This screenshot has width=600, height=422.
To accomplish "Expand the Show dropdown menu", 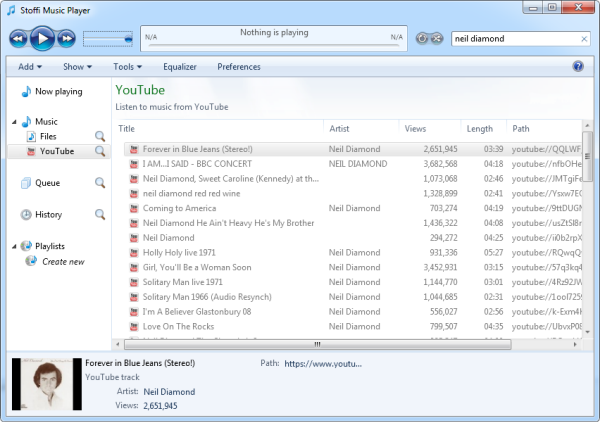I will (77, 67).
